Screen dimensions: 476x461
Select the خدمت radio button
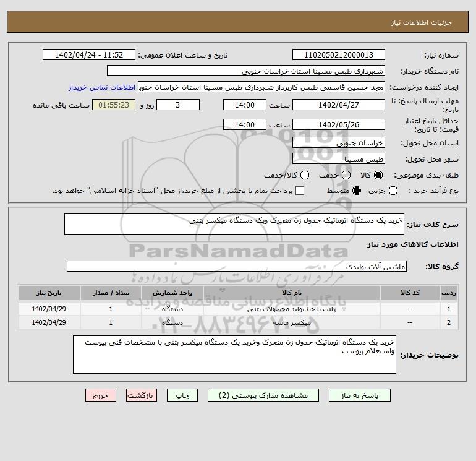coord(346,175)
